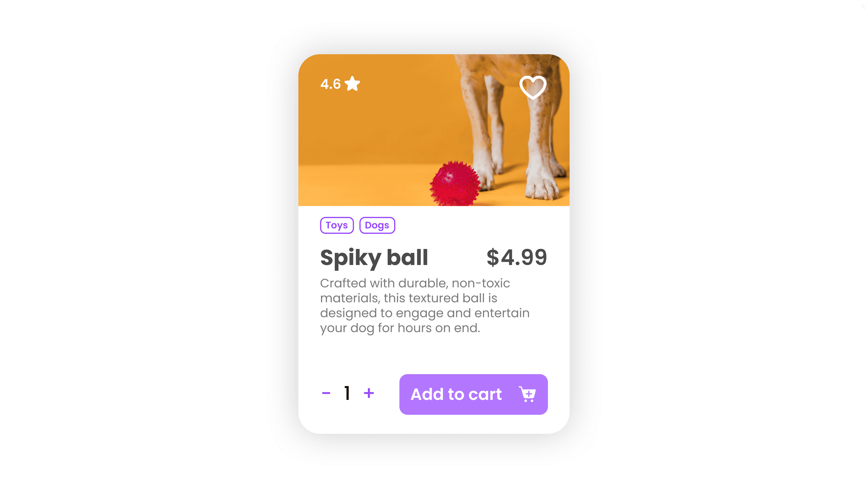Click the white star rating icon
This screenshot has height=488, width=868.
[x=352, y=84]
